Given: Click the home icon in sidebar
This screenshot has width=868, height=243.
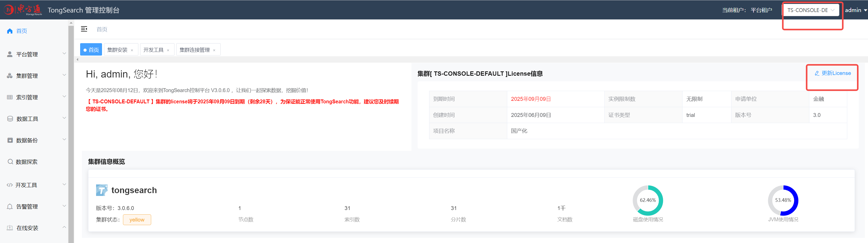Looking at the screenshot, I should 10,31.
